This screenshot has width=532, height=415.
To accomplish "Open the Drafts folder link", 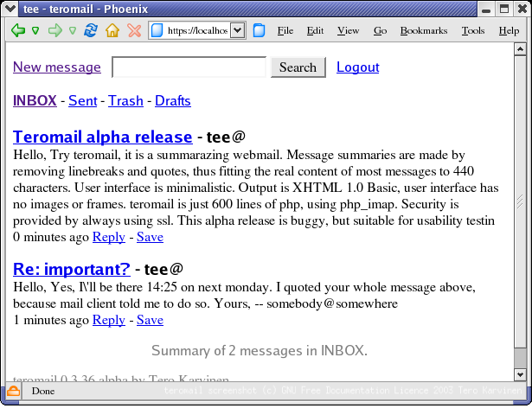I will (173, 100).
